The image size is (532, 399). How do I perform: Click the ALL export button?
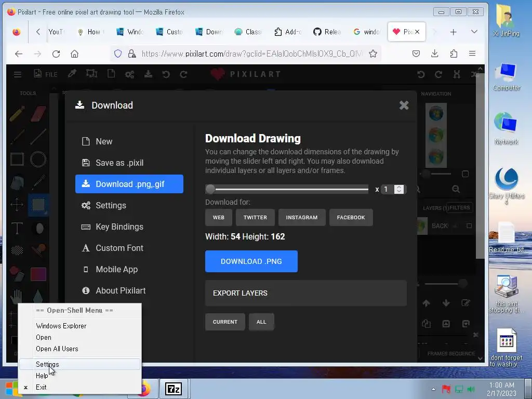click(261, 322)
